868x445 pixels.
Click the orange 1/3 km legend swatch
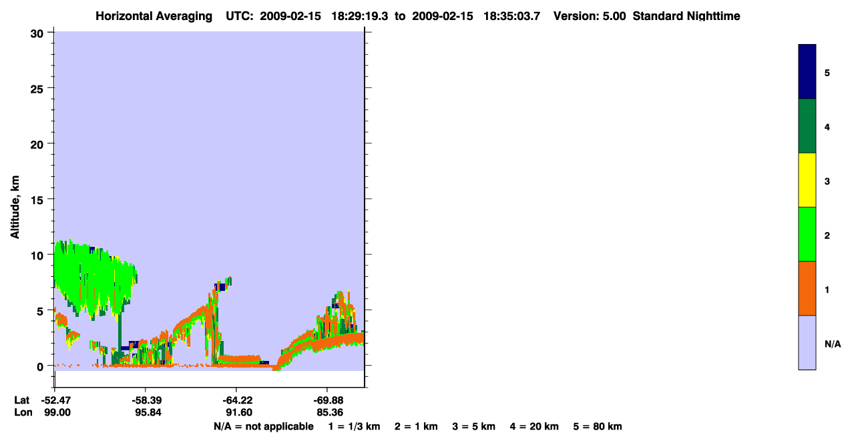click(x=807, y=288)
